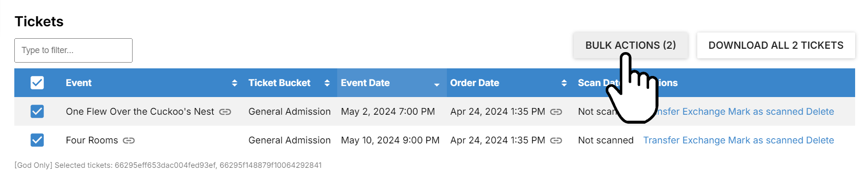The image size is (868, 174).
Task: Sort by Event Date descending arrow
Action: pos(436,85)
